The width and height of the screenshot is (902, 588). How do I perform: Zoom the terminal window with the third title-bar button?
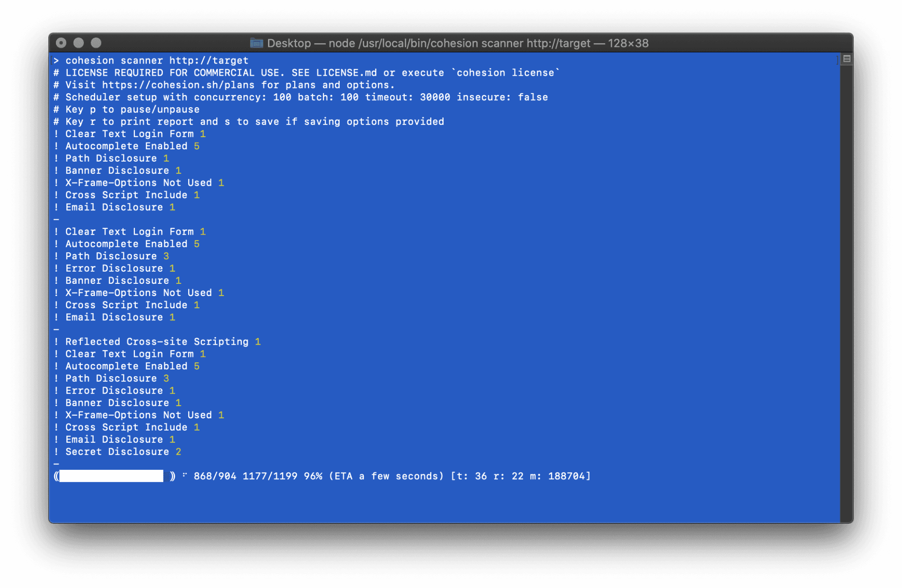click(96, 43)
